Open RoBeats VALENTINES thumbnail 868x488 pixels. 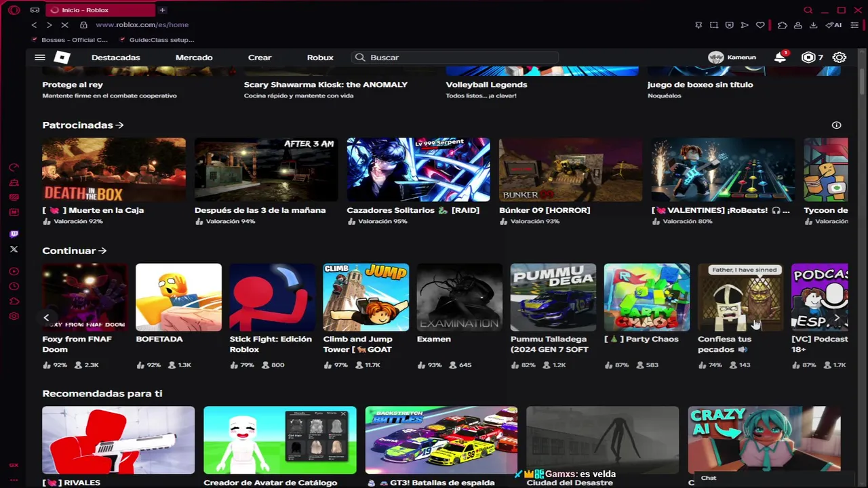(723, 170)
